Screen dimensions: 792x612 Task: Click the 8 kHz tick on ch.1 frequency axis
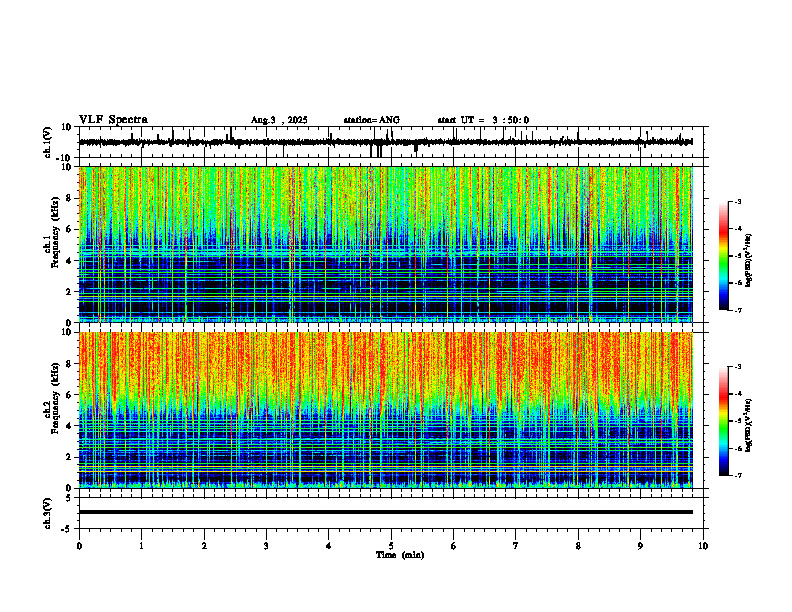[x=69, y=198]
